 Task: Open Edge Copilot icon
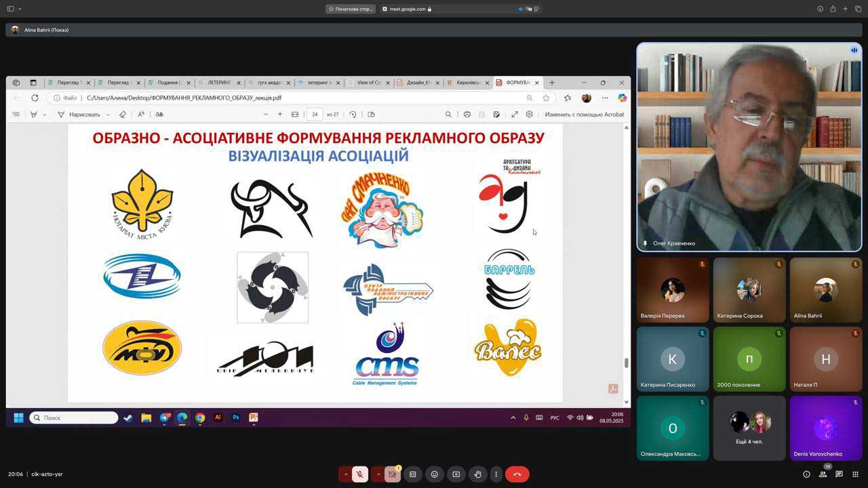[622, 98]
